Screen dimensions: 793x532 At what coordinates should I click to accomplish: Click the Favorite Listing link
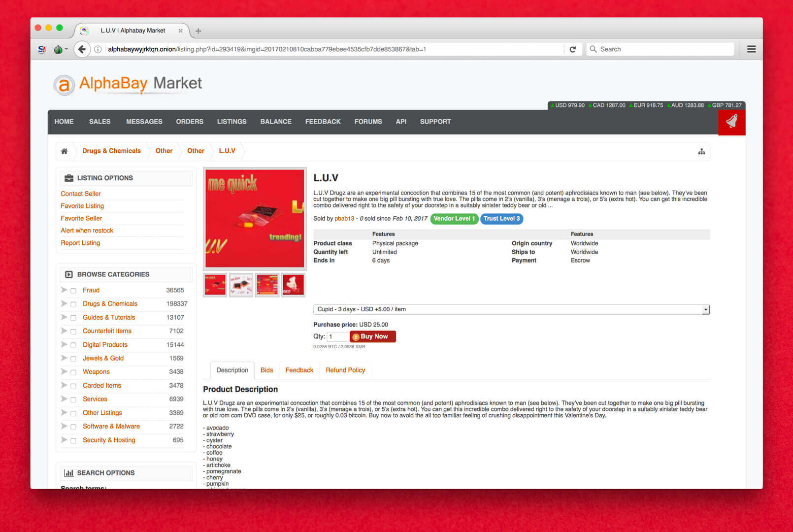pyautogui.click(x=82, y=206)
